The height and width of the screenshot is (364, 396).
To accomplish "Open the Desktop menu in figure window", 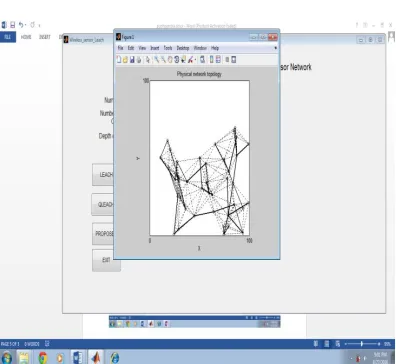I will 183,48.
